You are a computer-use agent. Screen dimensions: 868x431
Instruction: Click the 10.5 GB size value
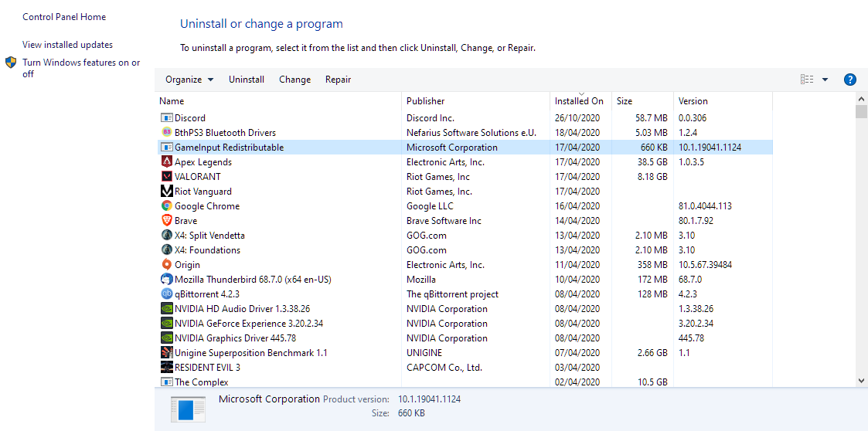coord(651,382)
